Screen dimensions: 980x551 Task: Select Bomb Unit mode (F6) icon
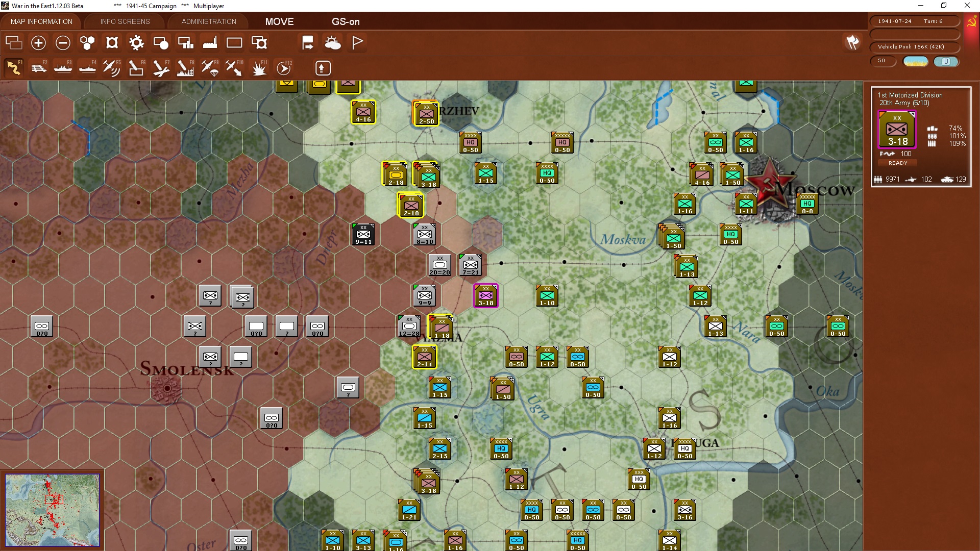coord(136,68)
